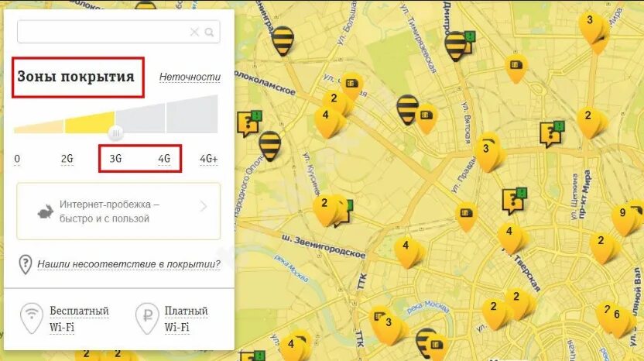
Task: Click cluster 3 near ул. Правды
Action: [x=487, y=151]
